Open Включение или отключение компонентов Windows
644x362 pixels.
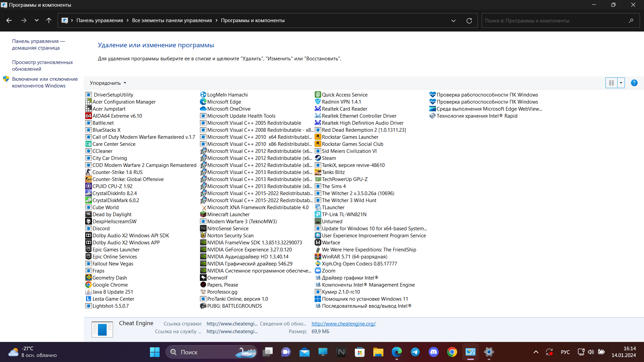point(45,82)
